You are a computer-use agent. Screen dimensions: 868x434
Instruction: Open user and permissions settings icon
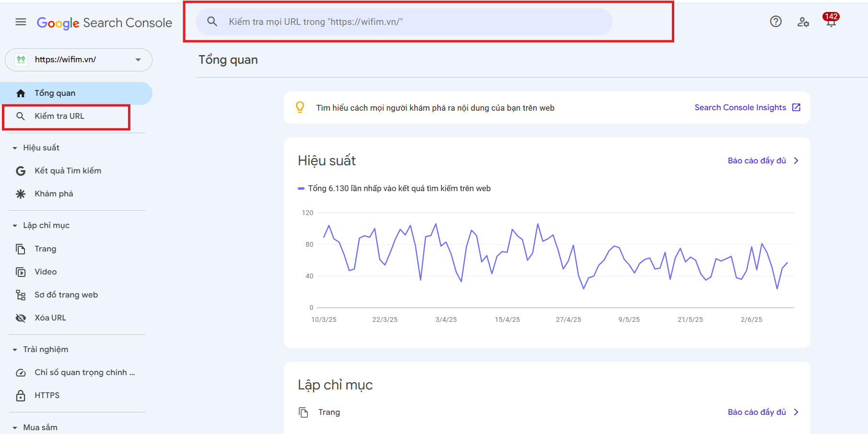point(803,22)
